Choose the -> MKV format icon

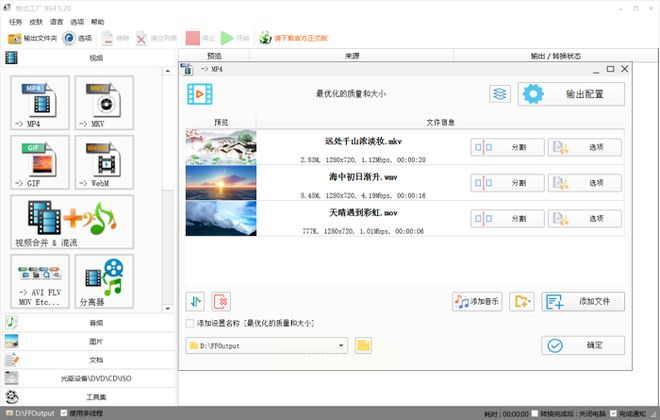(x=103, y=102)
